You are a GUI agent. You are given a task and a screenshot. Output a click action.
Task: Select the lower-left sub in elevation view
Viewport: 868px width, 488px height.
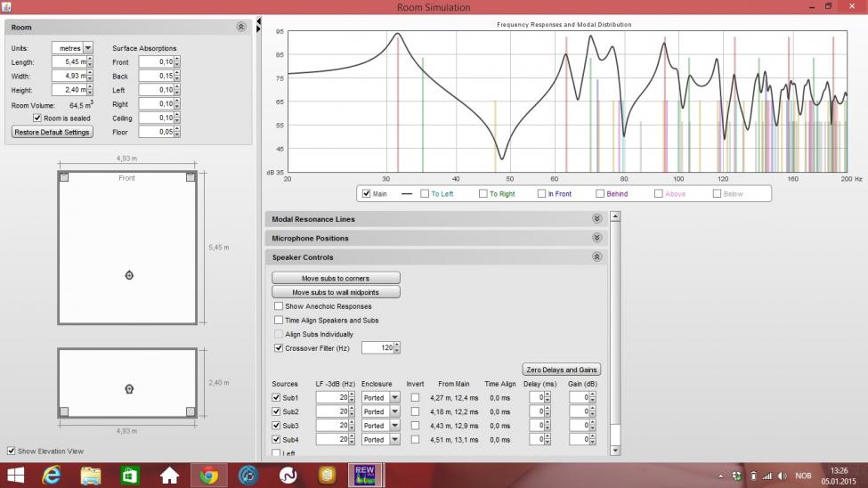tap(64, 411)
